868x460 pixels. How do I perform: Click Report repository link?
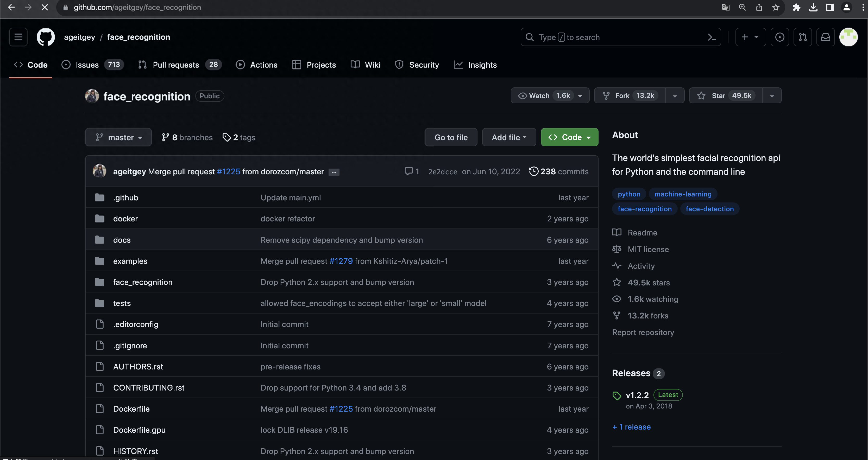point(643,332)
